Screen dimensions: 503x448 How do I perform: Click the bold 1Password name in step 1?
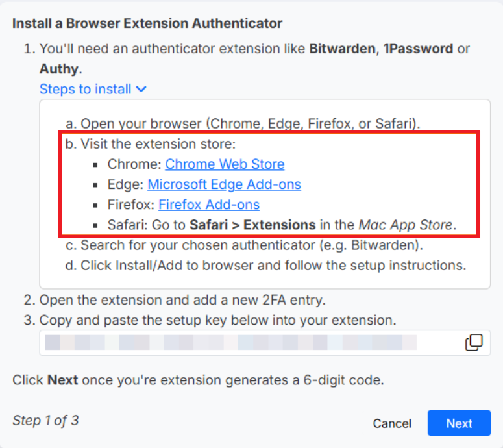419,49
